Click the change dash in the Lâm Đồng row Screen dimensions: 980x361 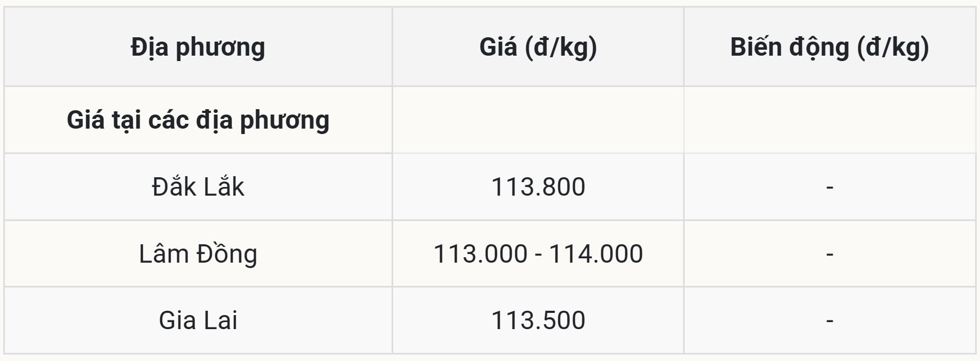[x=830, y=254]
